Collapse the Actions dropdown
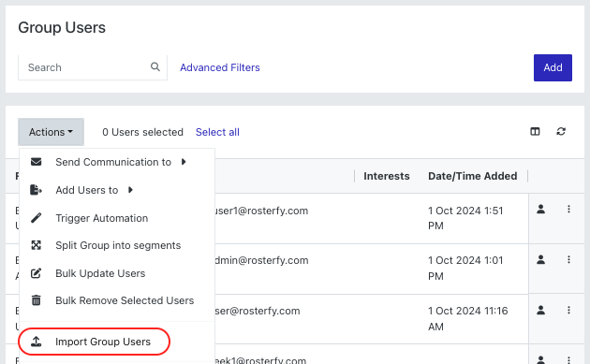This screenshot has width=590, height=364. 51,132
